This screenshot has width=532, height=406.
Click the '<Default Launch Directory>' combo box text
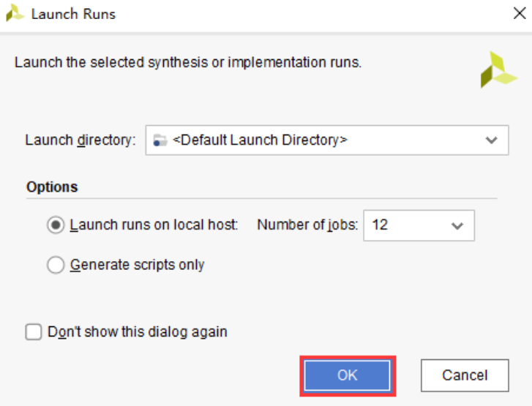coord(260,140)
